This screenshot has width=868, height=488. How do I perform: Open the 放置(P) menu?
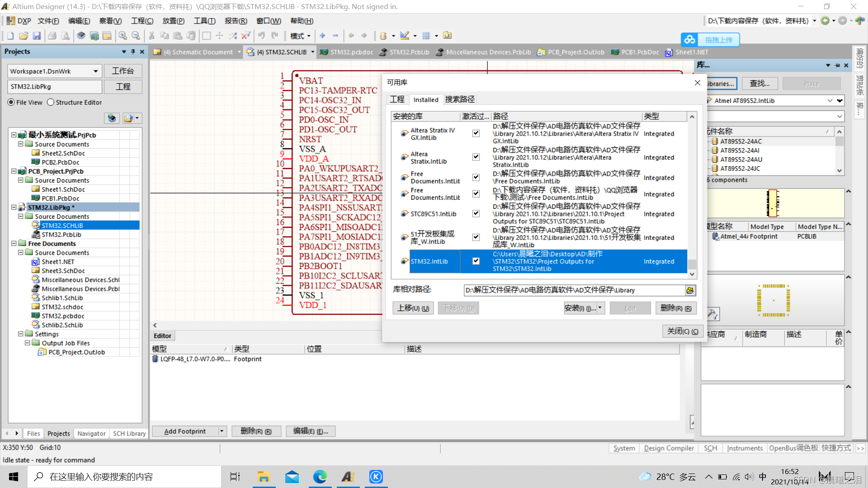(x=173, y=21)
